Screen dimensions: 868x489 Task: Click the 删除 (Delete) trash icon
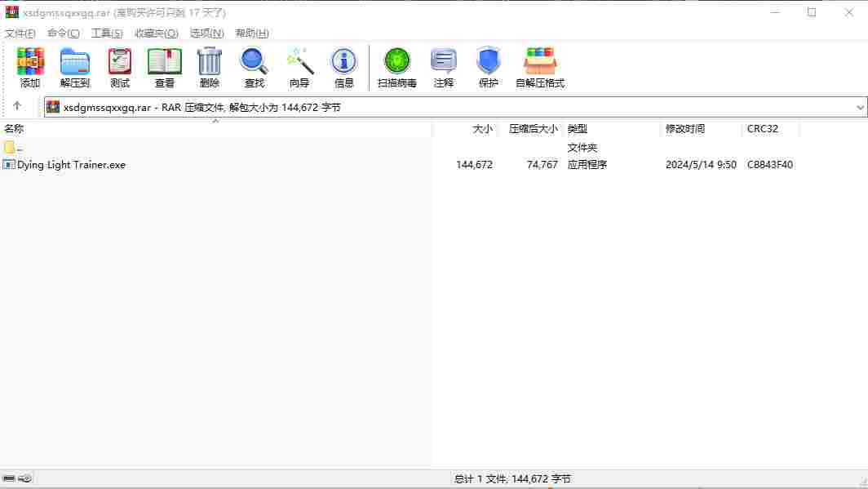point(209,68)
